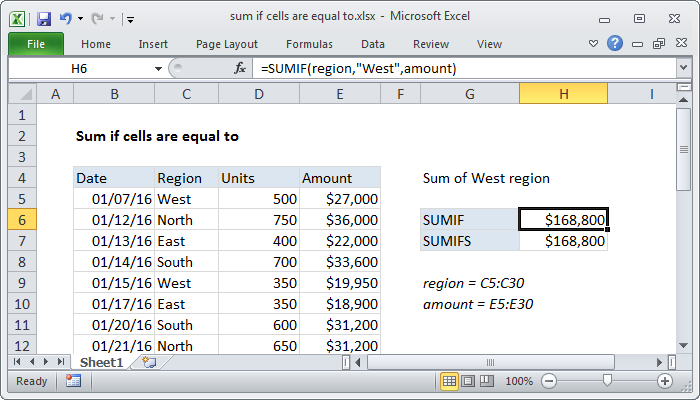
Task: Select the SUMIFS result cell $168,800
Action: point(563,241)
